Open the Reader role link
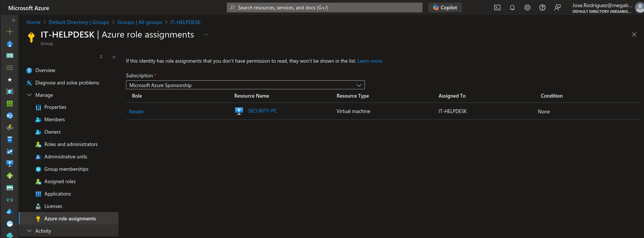This screenshot has height=238, width=644. point(137,111)
